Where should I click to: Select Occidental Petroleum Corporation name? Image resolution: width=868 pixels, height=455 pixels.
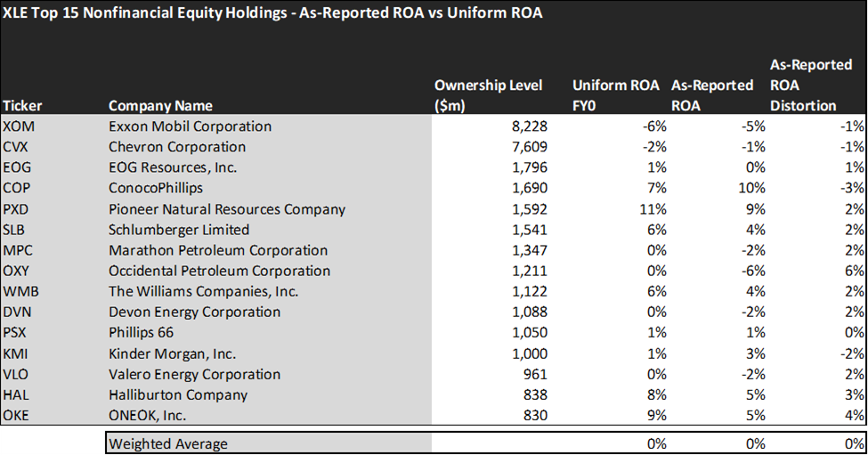coord(219,272)
